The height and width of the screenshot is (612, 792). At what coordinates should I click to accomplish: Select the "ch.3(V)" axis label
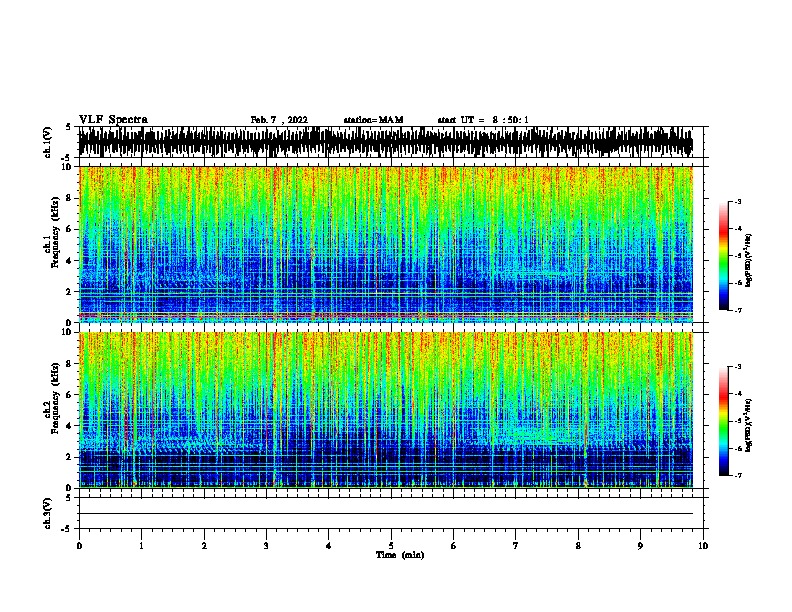47,514
